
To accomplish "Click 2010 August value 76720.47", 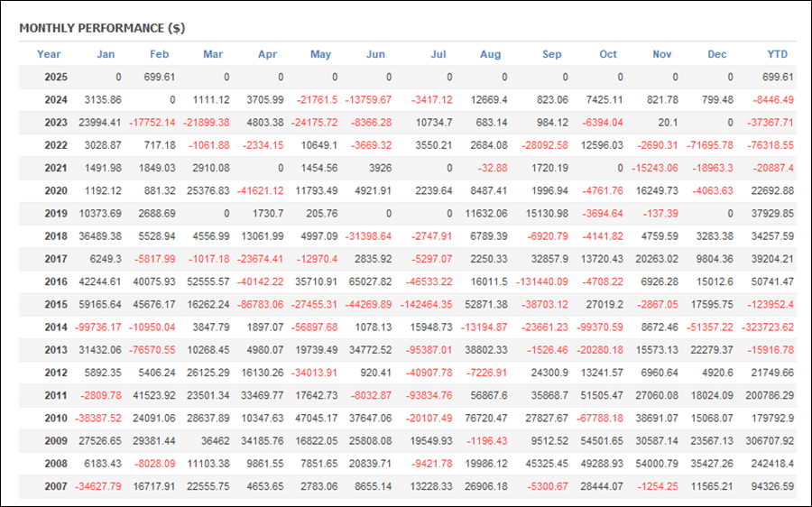I will click(486, 418).
